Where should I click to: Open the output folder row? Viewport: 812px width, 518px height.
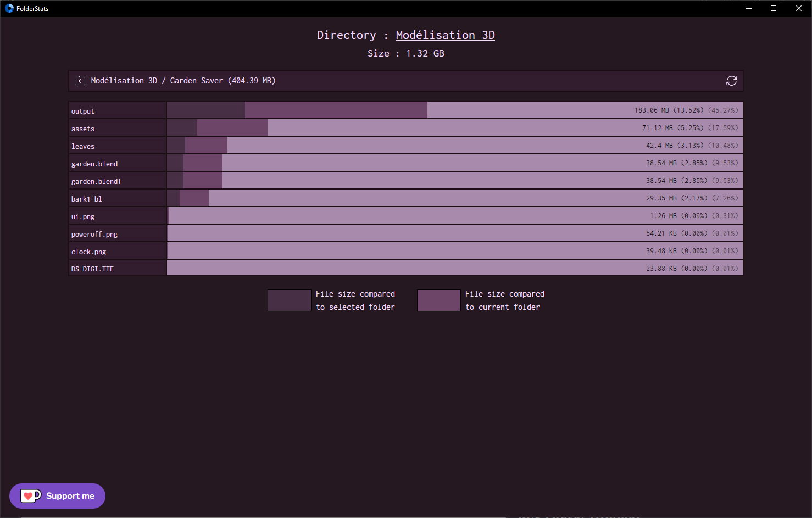click(405, 110)
